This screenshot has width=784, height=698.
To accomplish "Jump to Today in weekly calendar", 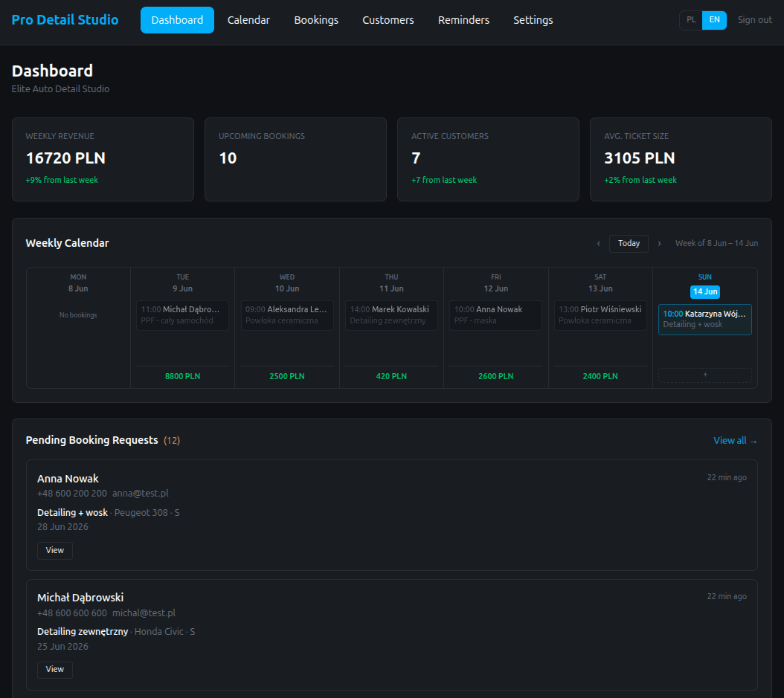I will pyautogui.click(x=629, y=243).
